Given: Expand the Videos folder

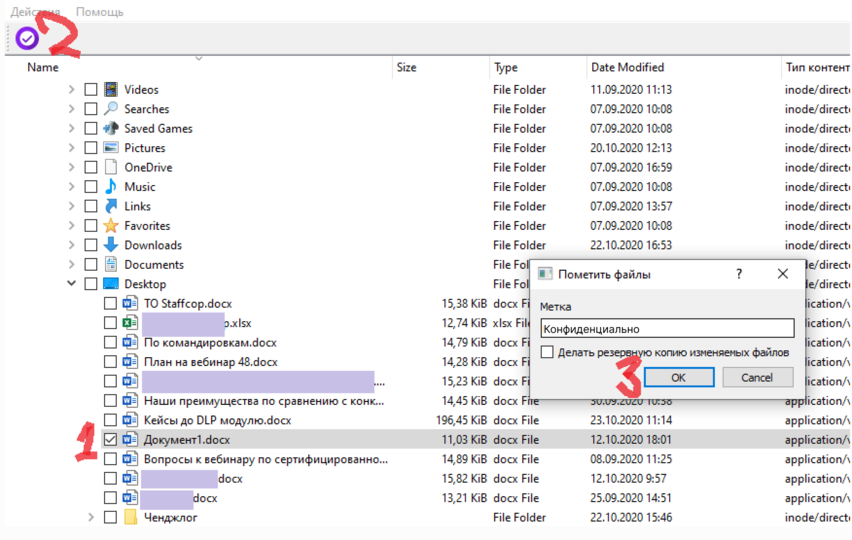Looking at the screenshot, I should [71, 89].
